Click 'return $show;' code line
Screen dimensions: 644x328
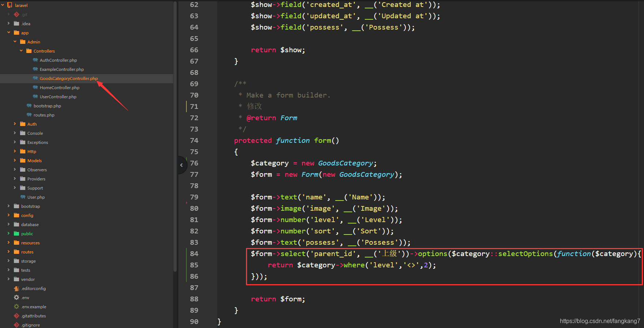tap(278, 50)
